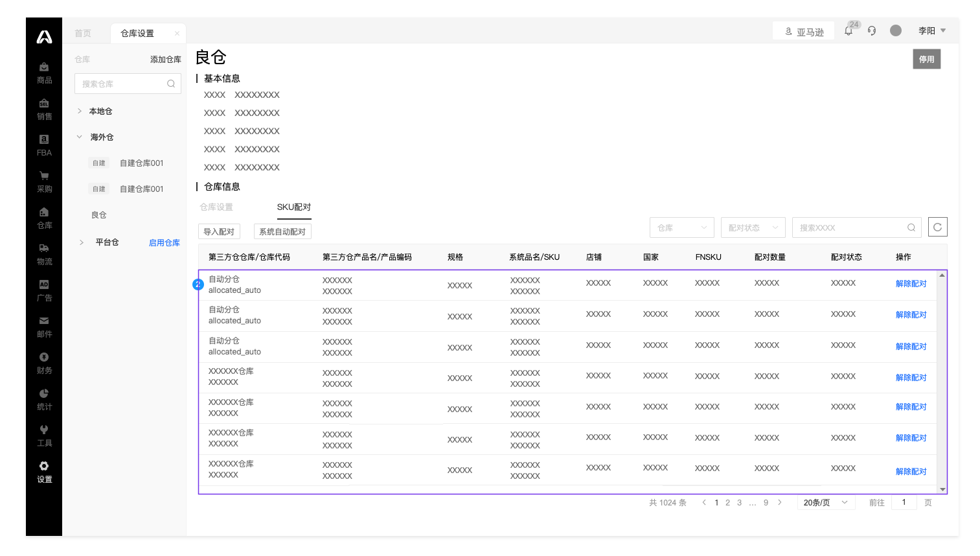The image size is (980, 556).
Task: Click 解除配对 in first 自动分仓 row
Action: pos(911,283)
